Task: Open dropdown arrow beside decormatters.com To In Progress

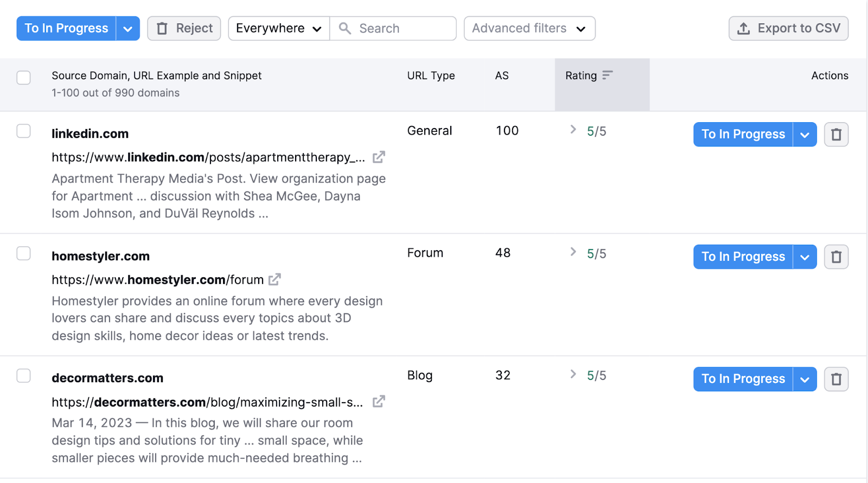Action: [x=805, y=379]
